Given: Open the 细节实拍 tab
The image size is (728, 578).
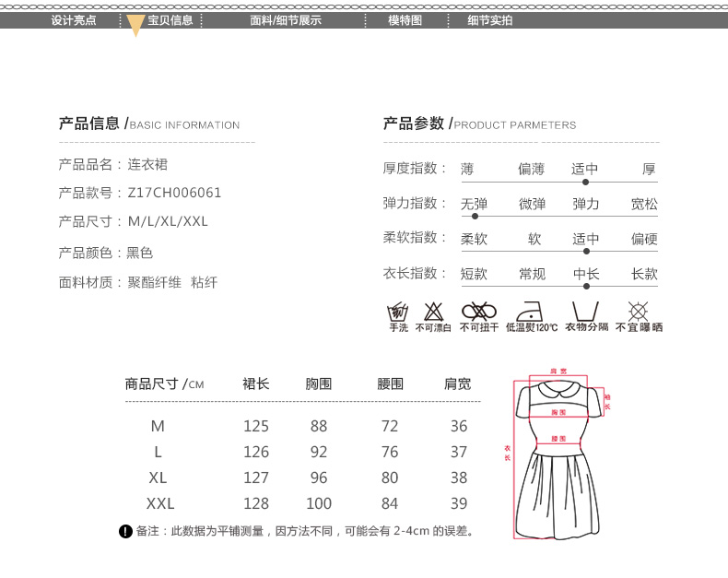Looking at the screenshot, I should 490,20.
